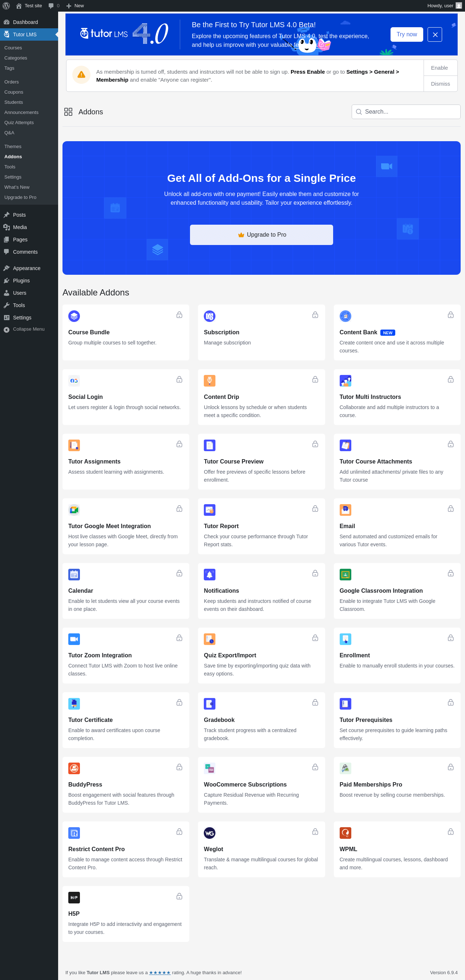Click the Tutor Course Attachments icon
Viewport: 465px width, 980px height.
point(345,445)
